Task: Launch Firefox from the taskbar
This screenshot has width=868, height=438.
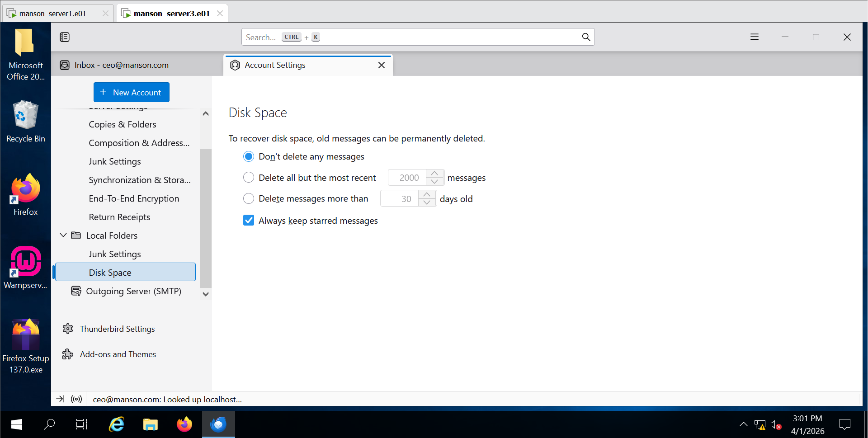Action: pos(184,424)
